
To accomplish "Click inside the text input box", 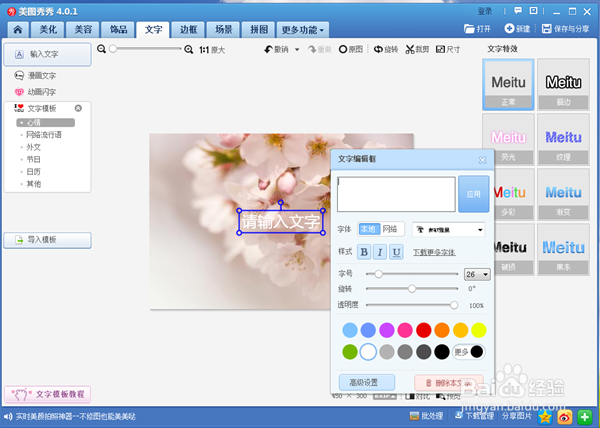I will pos(396,194).
